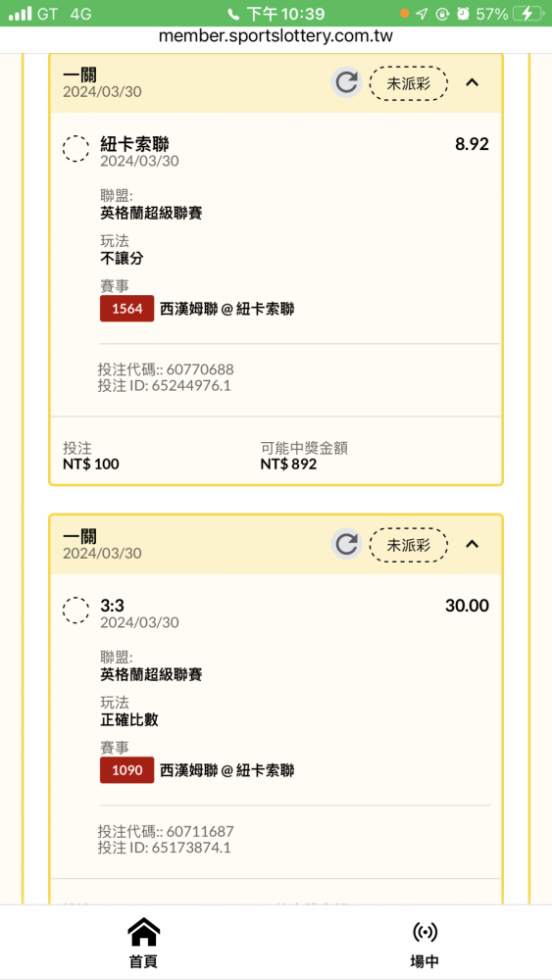
Task: Select 西漢姆聯 @ 紐卡索聯 in first bet
Action: (226, 309)
